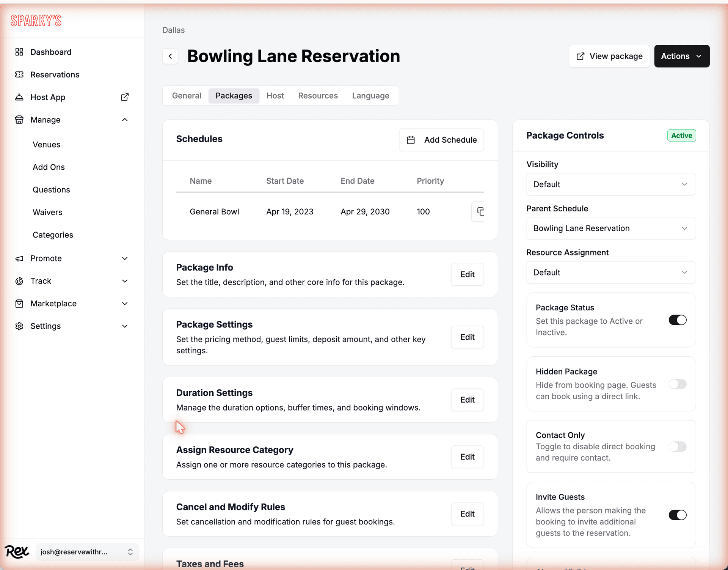This screenshot has width=728, height=570.
Task: Open the Dashboard grid icon
Action: [x=19, y=52]
